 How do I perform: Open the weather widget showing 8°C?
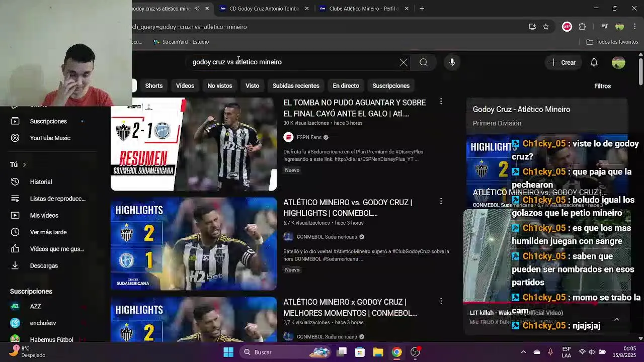(29, 351)
